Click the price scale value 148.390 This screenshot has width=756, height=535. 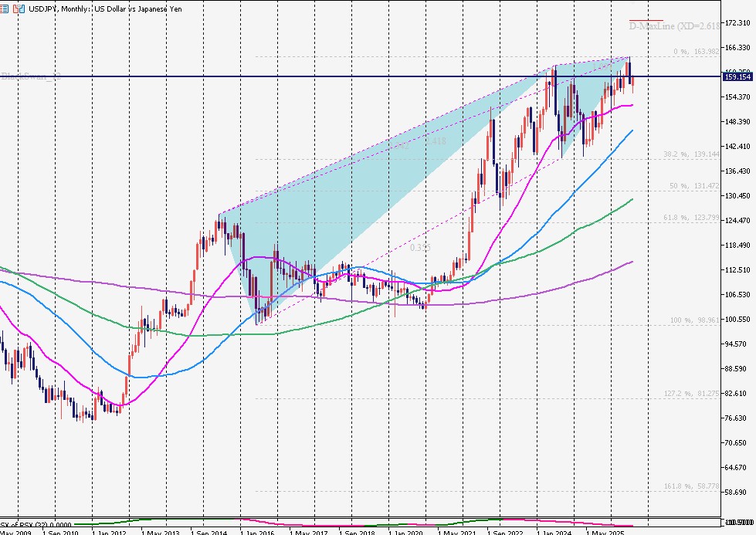click(x=738, y=121)
